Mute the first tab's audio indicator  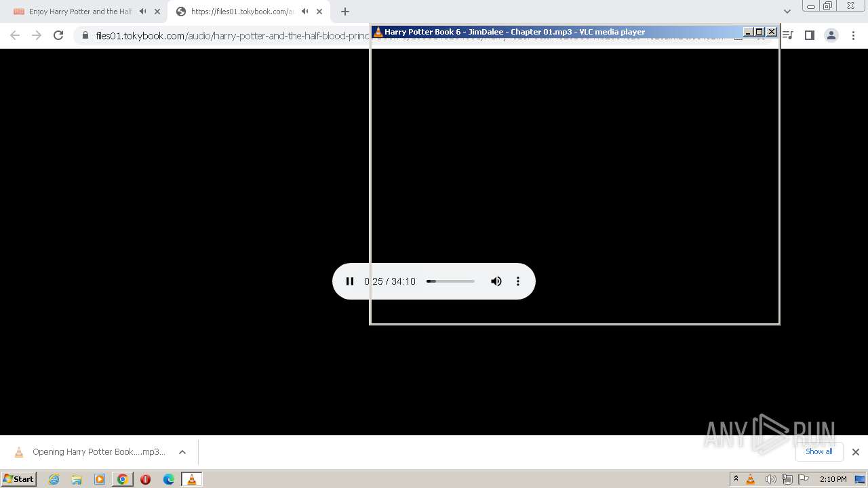pyautogui.click(x=142, y=12)
